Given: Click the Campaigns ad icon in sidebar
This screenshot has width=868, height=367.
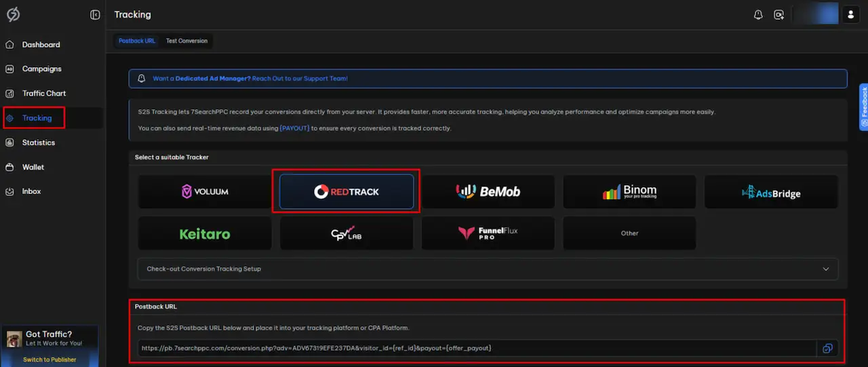Looking at the screenshot, I should coord(9,69).
